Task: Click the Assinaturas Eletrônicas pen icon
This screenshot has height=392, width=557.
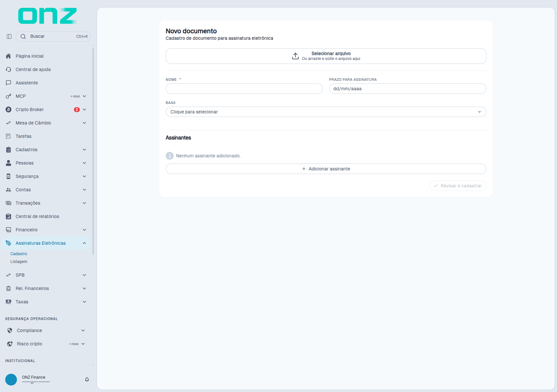Action: pyautogui.click(x=8, y=243)
